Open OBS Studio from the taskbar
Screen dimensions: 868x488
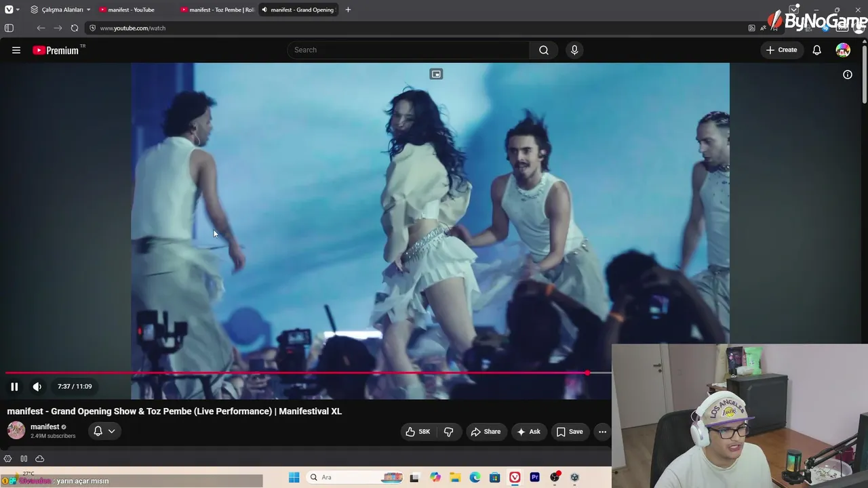point(555,477)
